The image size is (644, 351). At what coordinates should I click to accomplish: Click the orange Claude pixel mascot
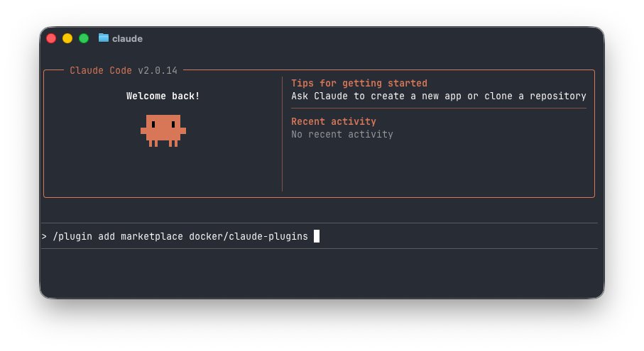pos(163,130)
